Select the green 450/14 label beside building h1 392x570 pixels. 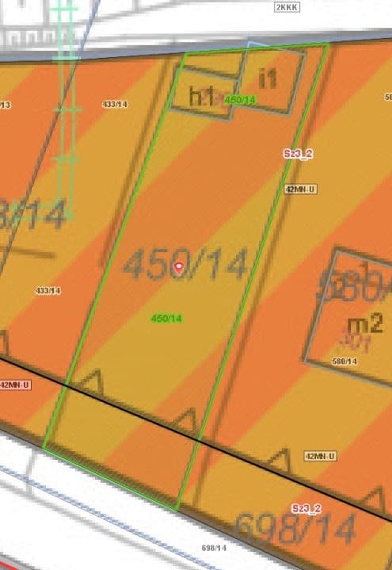(x=240, y=100)
